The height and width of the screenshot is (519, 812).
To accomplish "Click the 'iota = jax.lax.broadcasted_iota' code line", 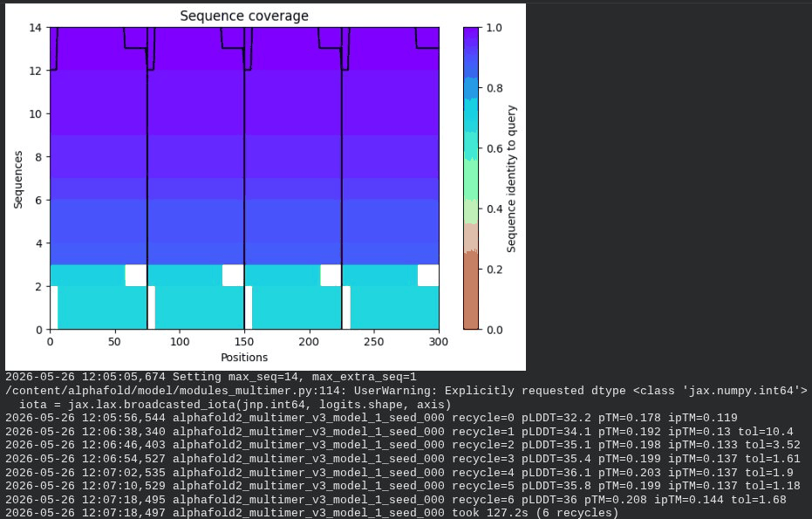I will click(x=235, y=405).
